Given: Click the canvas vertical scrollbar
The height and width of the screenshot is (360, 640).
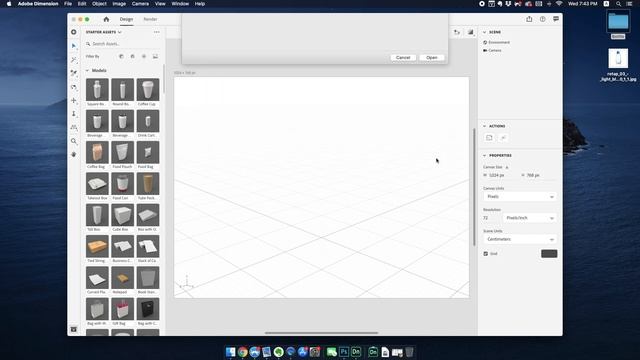Looking at the screenshot, I should [x=474, y=187].
